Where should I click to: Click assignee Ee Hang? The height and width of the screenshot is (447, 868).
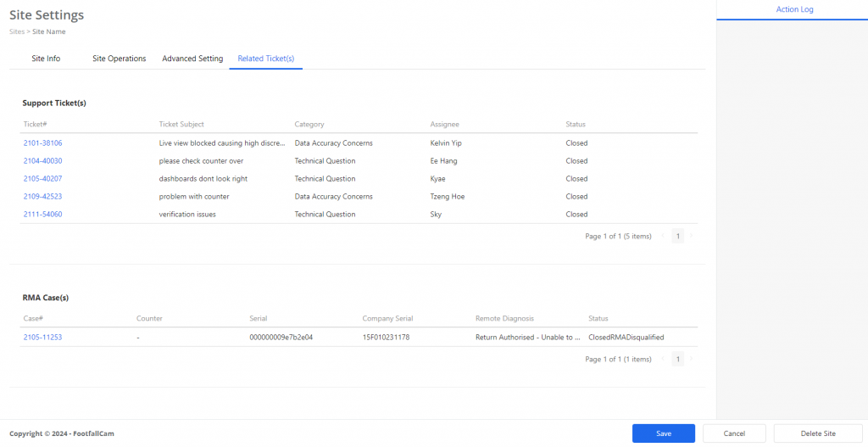(443, 160)
